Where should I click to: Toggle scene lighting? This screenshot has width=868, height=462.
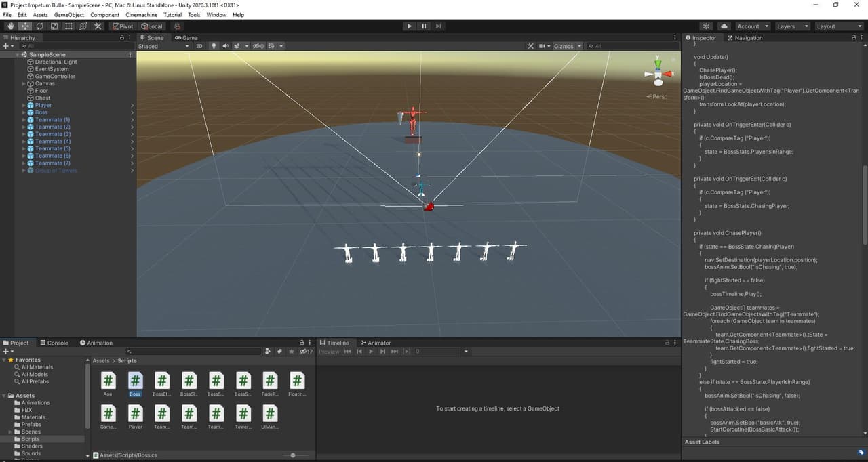(214, 46)
